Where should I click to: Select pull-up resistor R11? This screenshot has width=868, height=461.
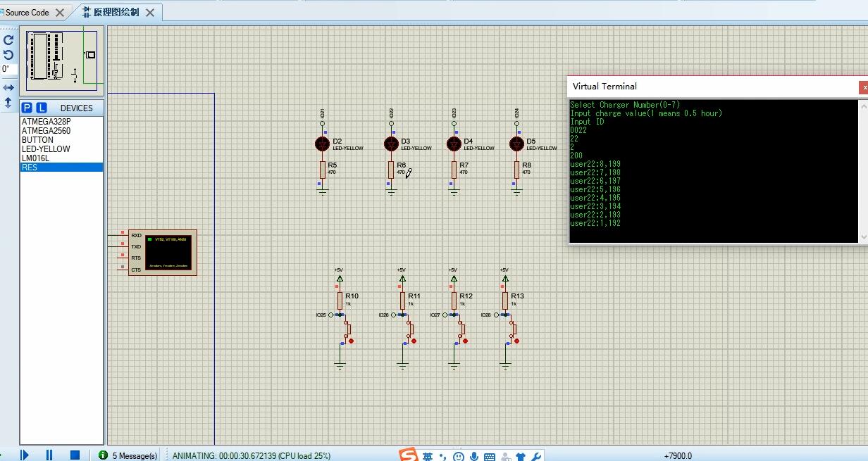[x=402, y=301]
